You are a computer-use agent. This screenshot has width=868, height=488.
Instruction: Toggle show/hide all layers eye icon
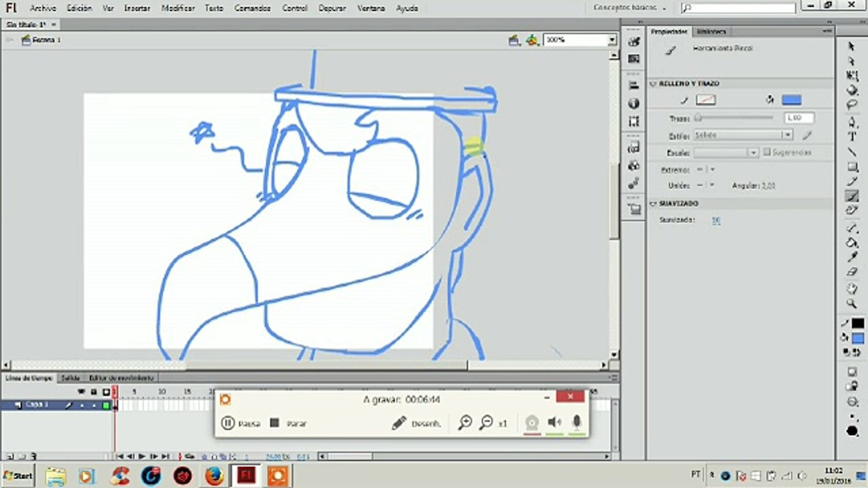point(81,391)
